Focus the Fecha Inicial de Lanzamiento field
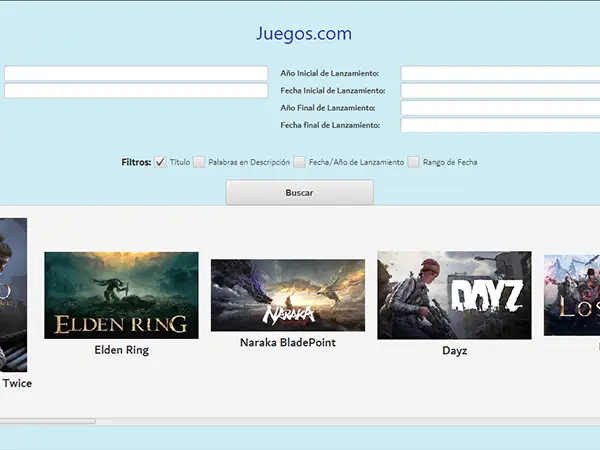Viewport: 600px width, 450px height. 500,91
